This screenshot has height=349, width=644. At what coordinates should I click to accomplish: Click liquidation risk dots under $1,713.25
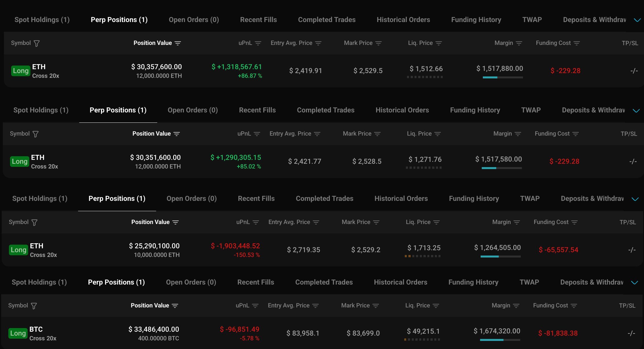coord(423,256)
